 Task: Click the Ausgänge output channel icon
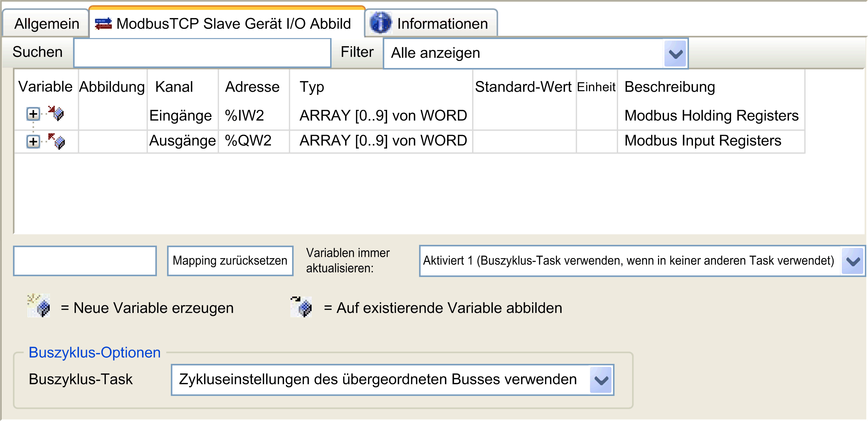tap(56, 141)
